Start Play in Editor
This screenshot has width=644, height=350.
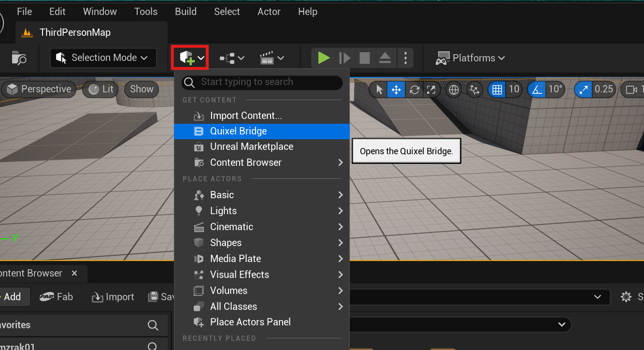click(324, 58)
